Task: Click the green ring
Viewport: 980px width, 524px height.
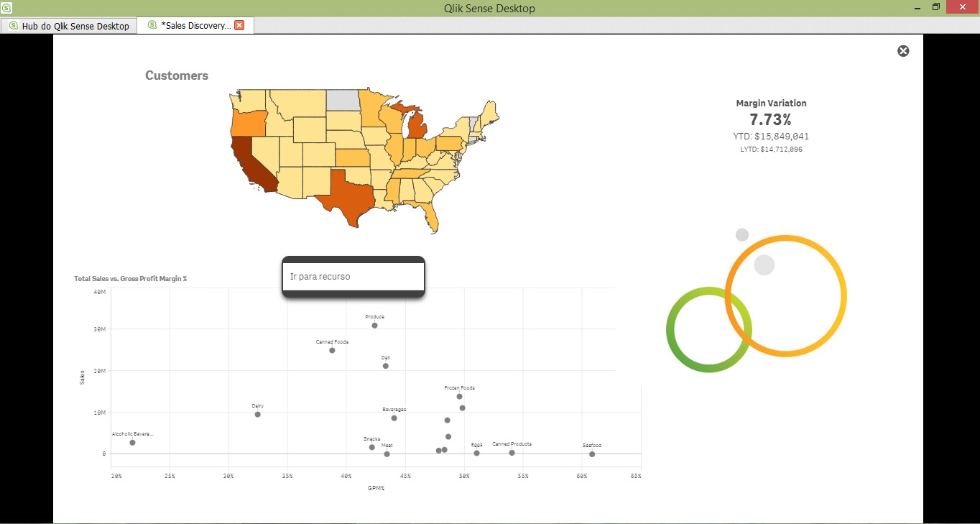Action: [x=671, y=329]
